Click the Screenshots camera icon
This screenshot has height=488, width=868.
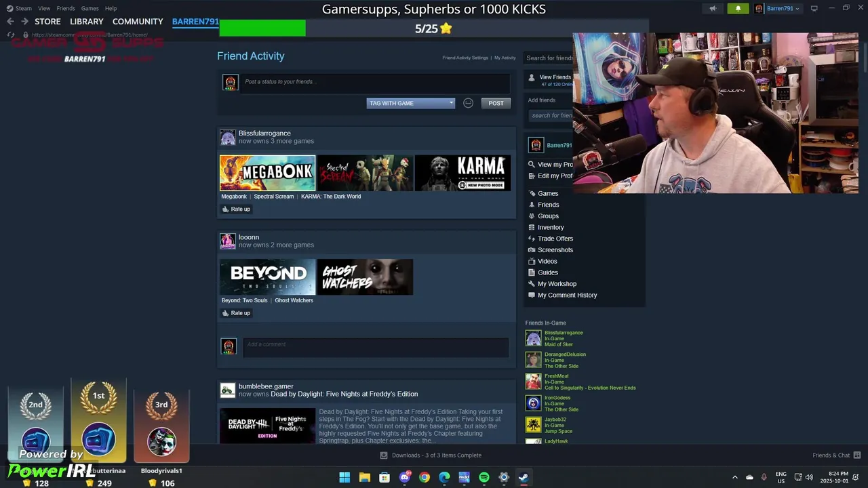point(532,250)
